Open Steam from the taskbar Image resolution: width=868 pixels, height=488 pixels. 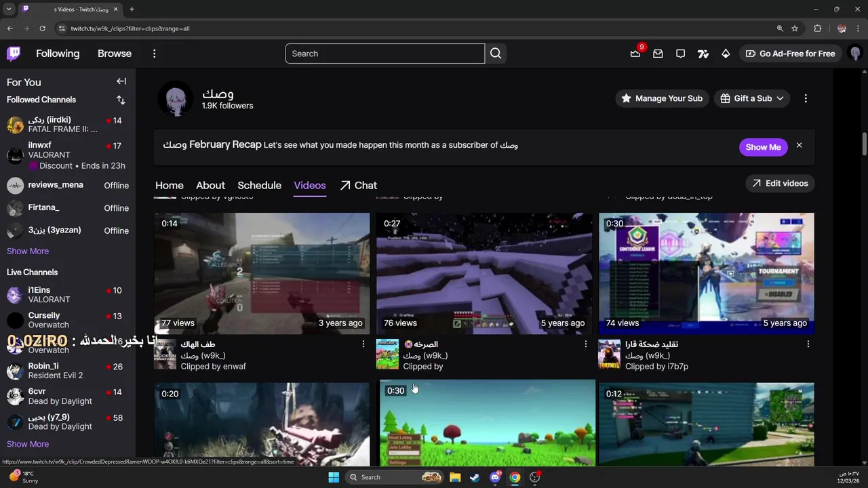point(475,477)
